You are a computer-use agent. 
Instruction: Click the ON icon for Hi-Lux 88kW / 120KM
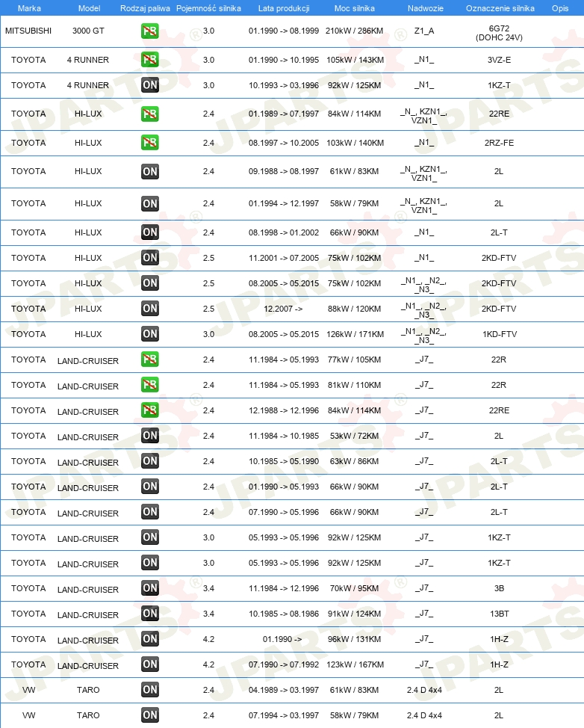coord(150,308)
